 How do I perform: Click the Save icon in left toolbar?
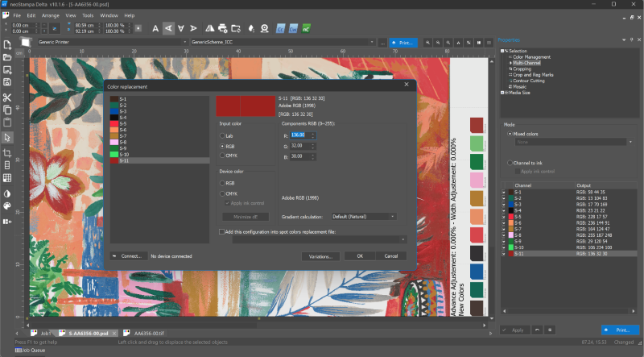(6, 82)
